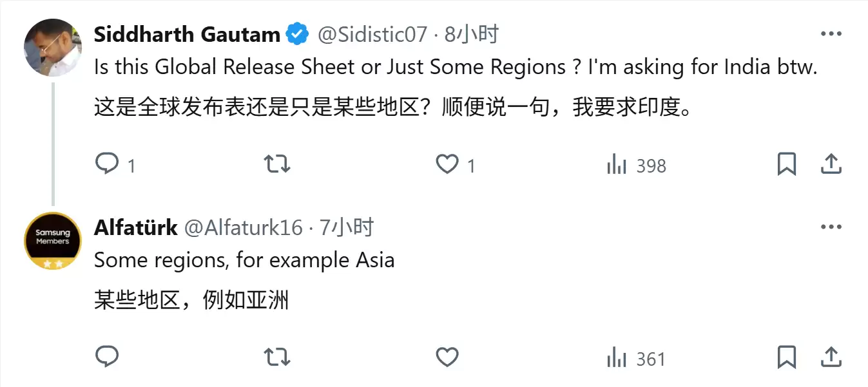This screenshot has width=868, height=387.
Task: Retweet Alfatürk's reply
Action: [276, 356]
